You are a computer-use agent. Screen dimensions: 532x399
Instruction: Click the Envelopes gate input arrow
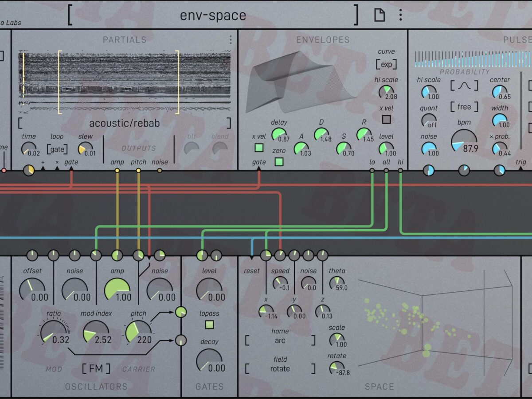pos(259,169)
